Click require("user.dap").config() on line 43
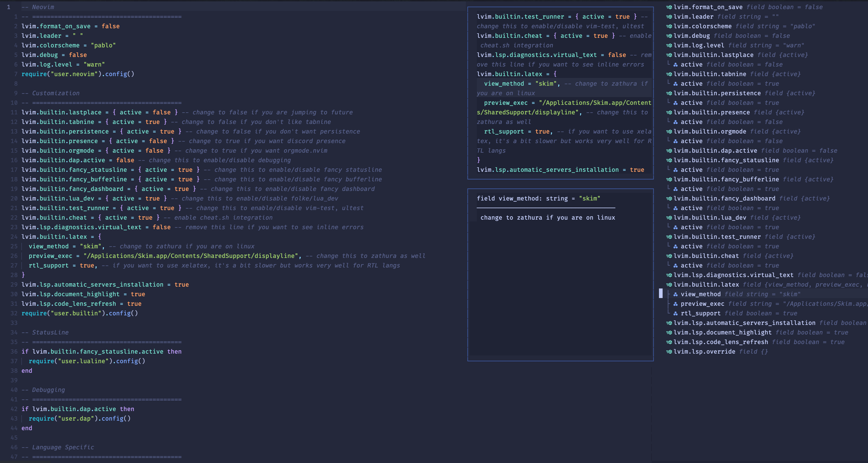The width and height of the screenshot is (868, 463). [x=79, y=419]
